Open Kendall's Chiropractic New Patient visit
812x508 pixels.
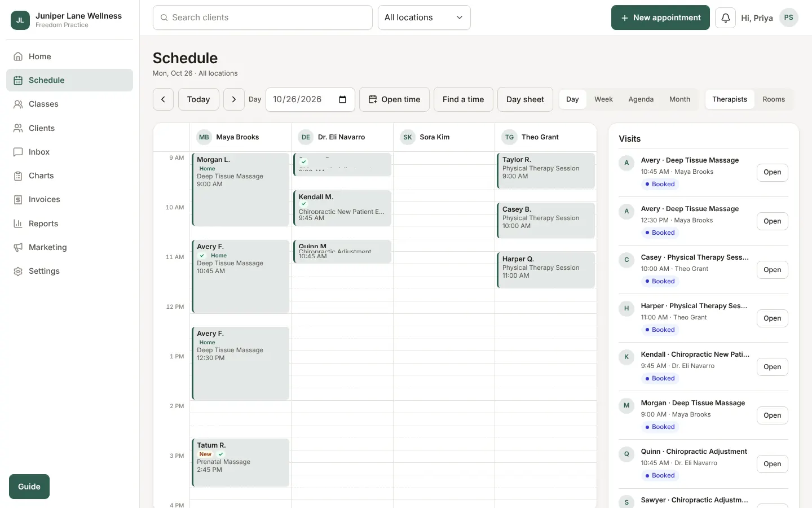point(772,367)
